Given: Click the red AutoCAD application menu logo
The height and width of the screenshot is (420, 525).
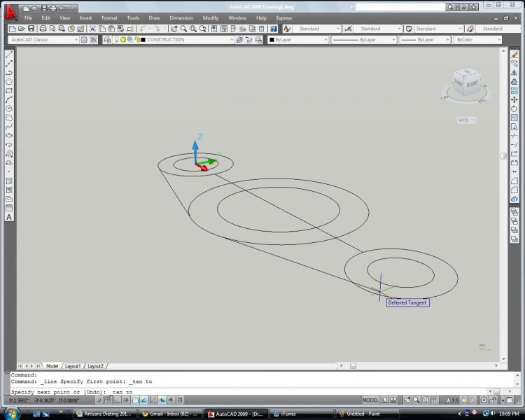Looking at the screenshot, I should click(10, 10).
